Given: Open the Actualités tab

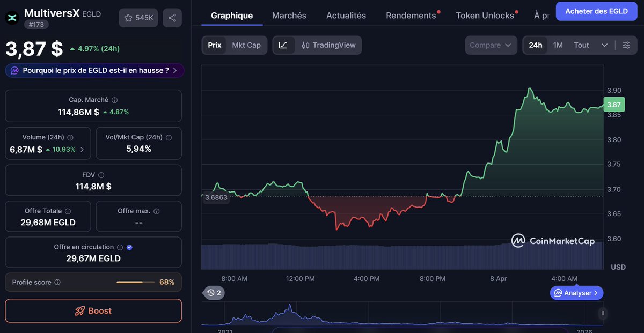Looking at the screenshot, I should 346,16.
